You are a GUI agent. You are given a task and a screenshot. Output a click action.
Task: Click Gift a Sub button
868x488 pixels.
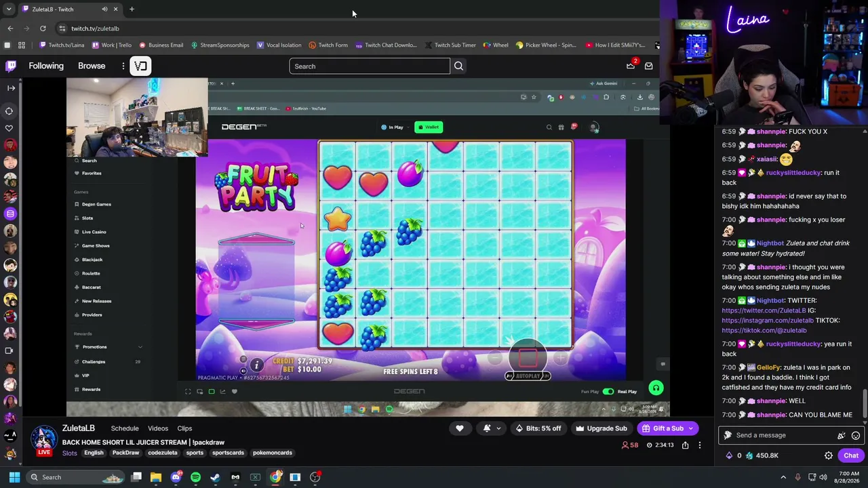tap(667, 428)
